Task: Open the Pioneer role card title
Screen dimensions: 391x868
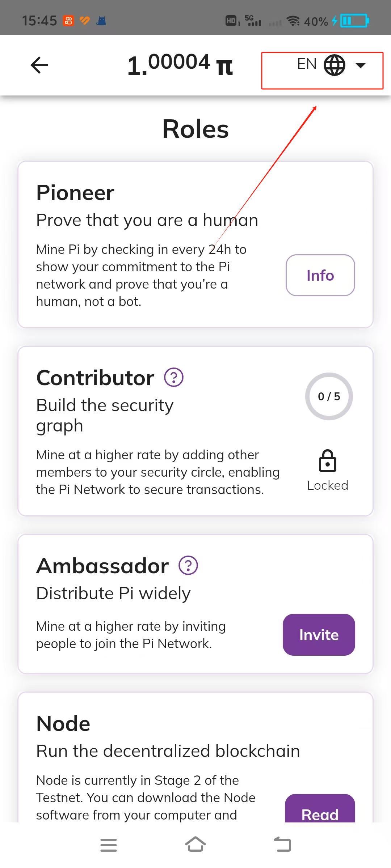Action: pyautogui.click(x=75, y=192)
